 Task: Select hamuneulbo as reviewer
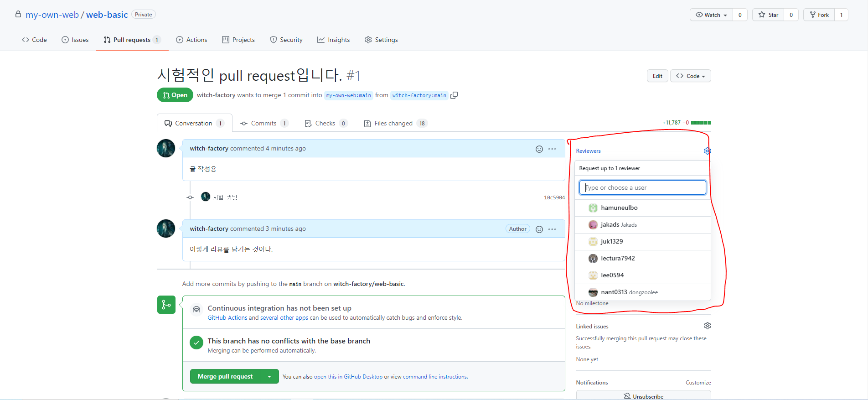pyautogui.click(x=619, y=208)
